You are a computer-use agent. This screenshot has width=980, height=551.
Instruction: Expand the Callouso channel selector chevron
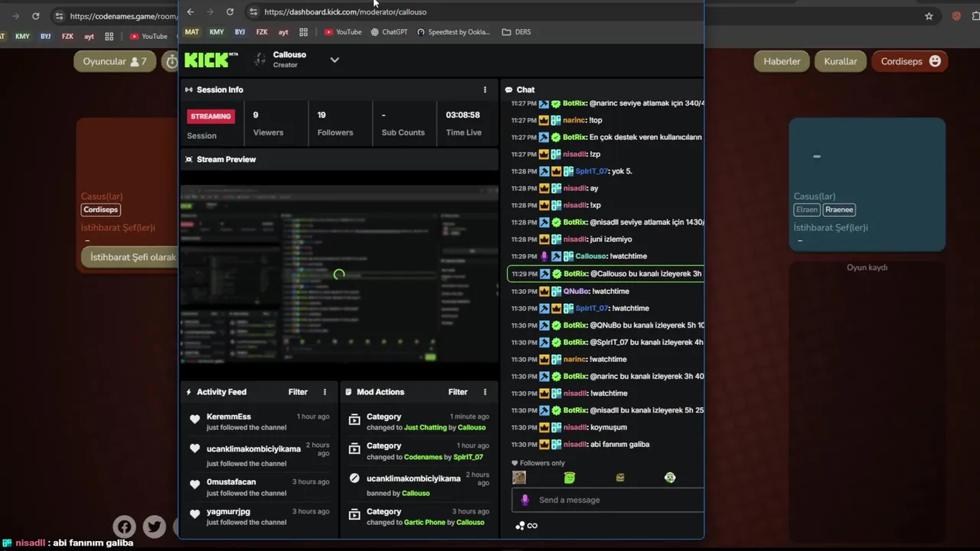[335, 60]
